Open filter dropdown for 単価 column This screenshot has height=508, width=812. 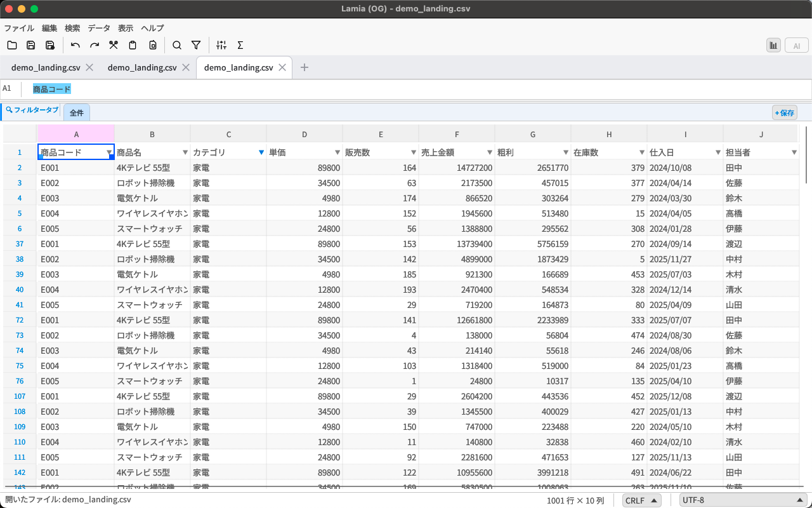click(x=337, y=152)
